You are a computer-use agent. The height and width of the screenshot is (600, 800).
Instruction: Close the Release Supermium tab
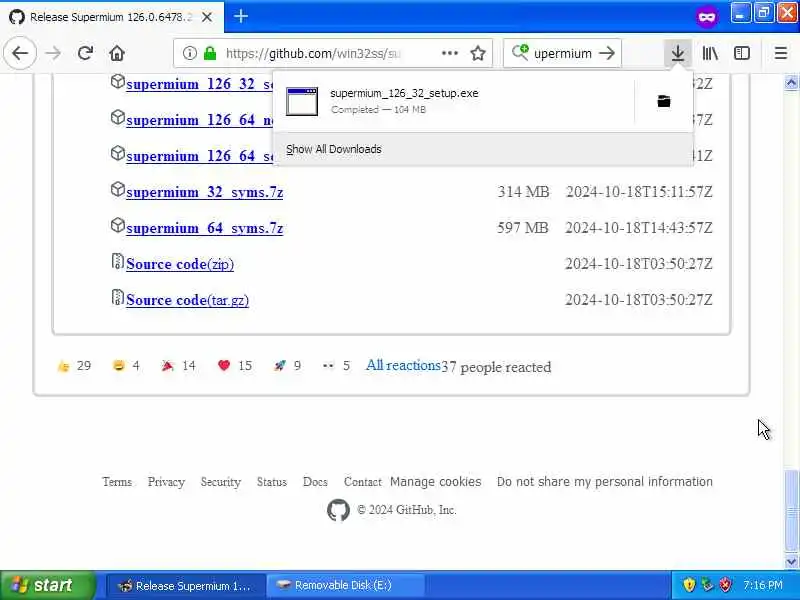coord(207,17)
